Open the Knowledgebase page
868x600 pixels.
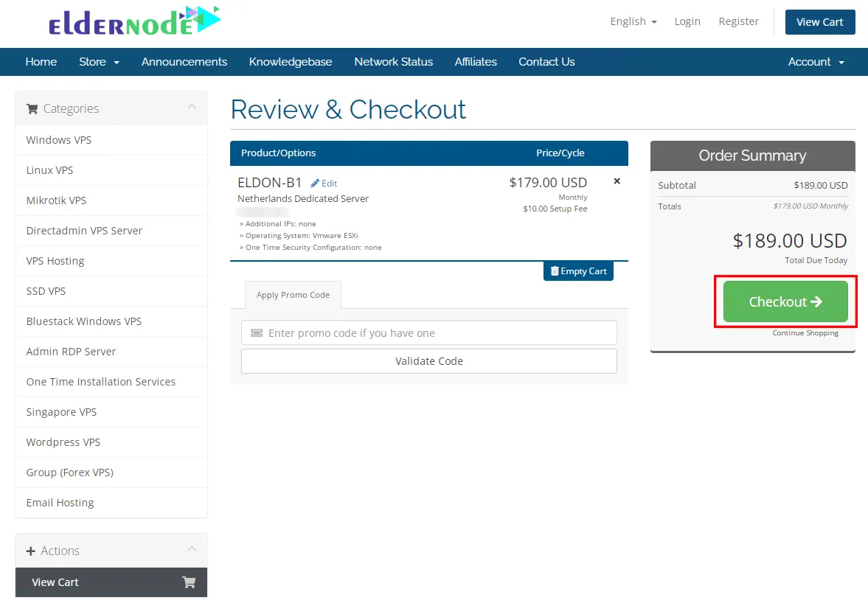(291, 62)
